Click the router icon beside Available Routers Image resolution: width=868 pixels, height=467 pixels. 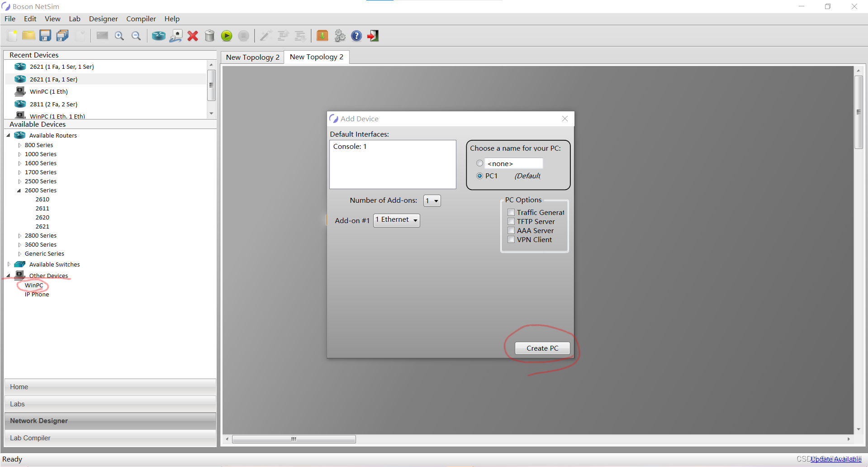(x=20, y=135)
